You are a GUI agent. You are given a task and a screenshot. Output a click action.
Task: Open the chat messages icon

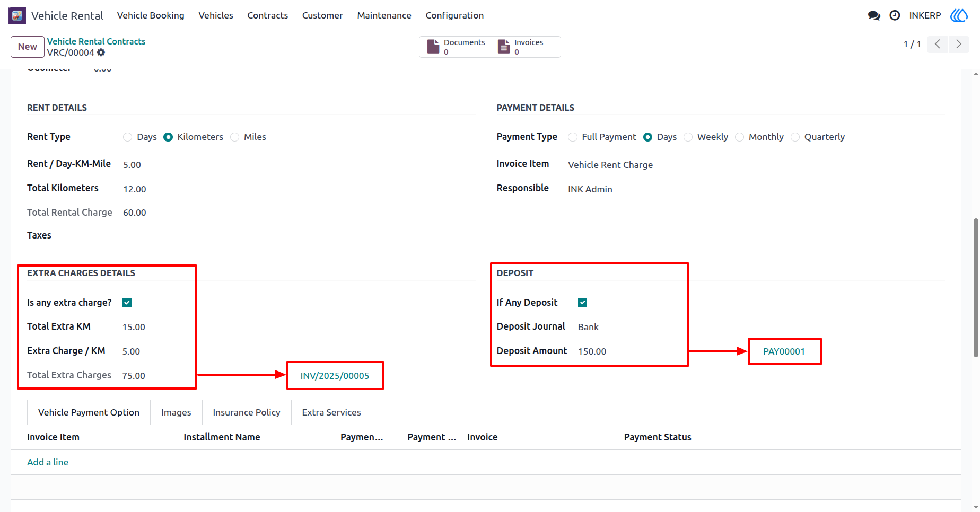tap(874, 15)
